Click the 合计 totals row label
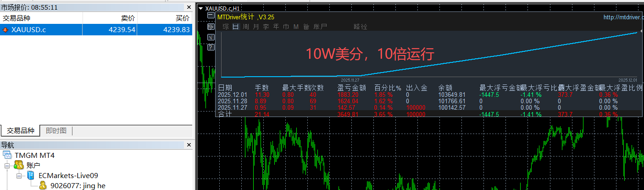This screenshot has width=644, height=190. pos(225,114)
